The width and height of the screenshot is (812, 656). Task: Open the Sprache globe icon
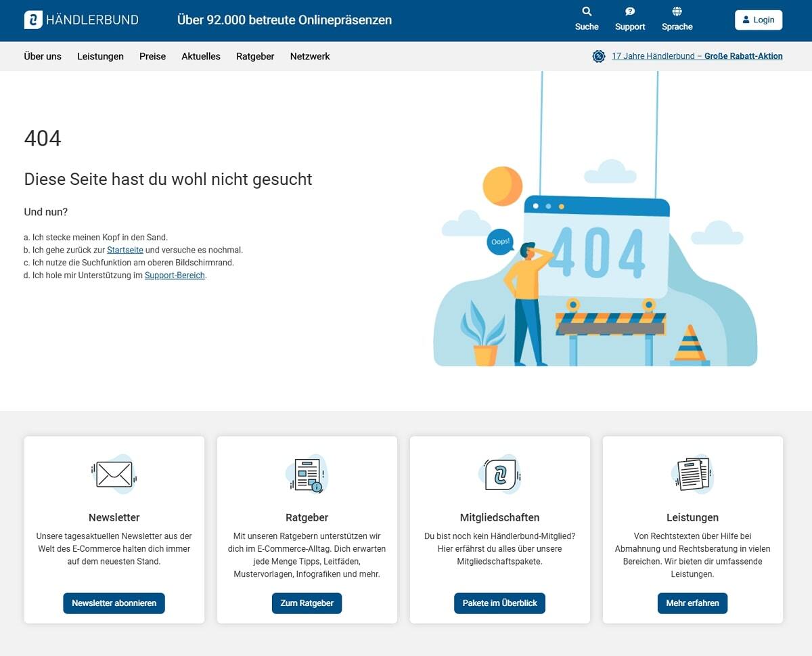(x=677, y=12)
